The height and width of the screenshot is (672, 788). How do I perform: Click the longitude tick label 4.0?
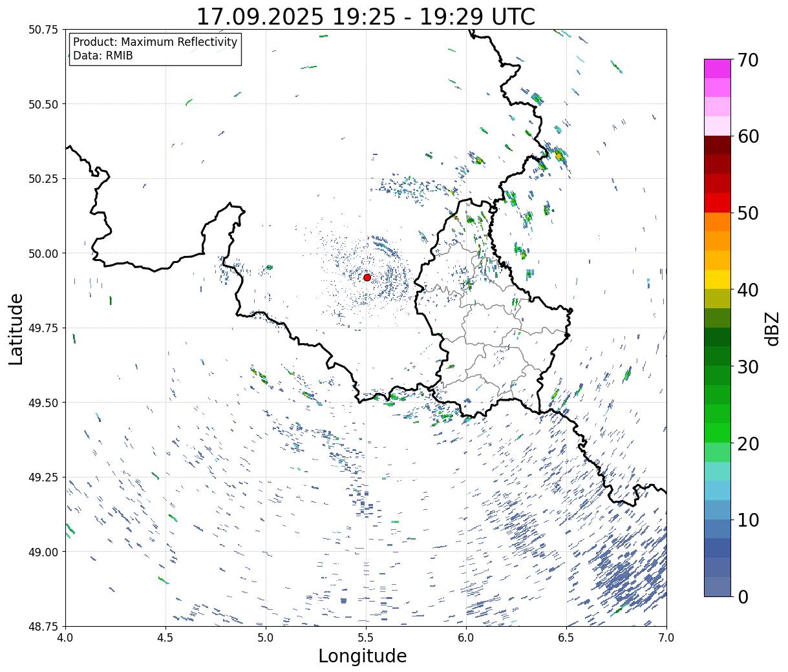65,638
